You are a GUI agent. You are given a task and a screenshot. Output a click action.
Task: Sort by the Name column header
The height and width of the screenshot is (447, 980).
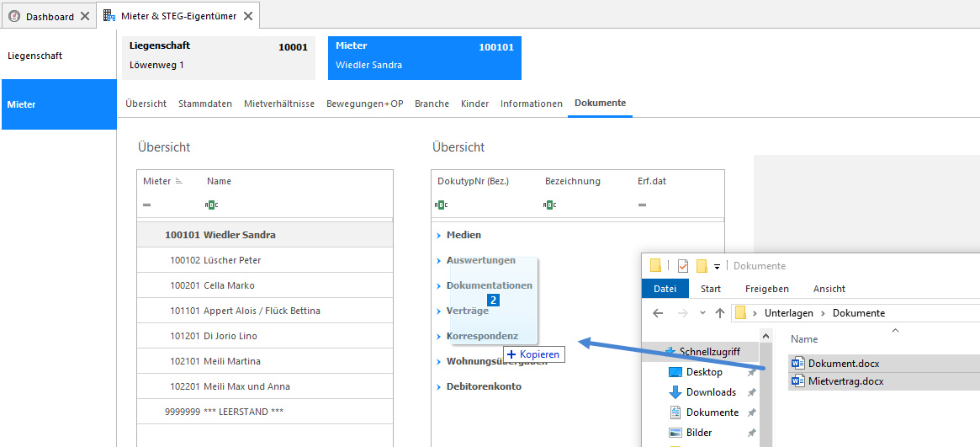point(219,181)
